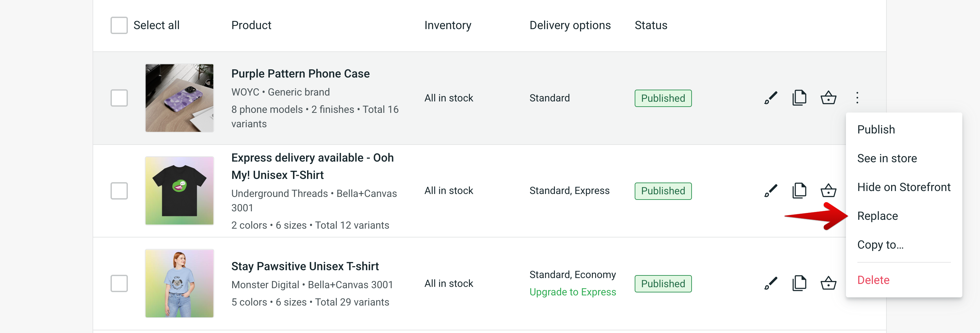Open the Stay Pawsitive Unisex T-shirt title link
Image resolution: width=980 pixels, height=333 pixels.
[x=305, y=266]
